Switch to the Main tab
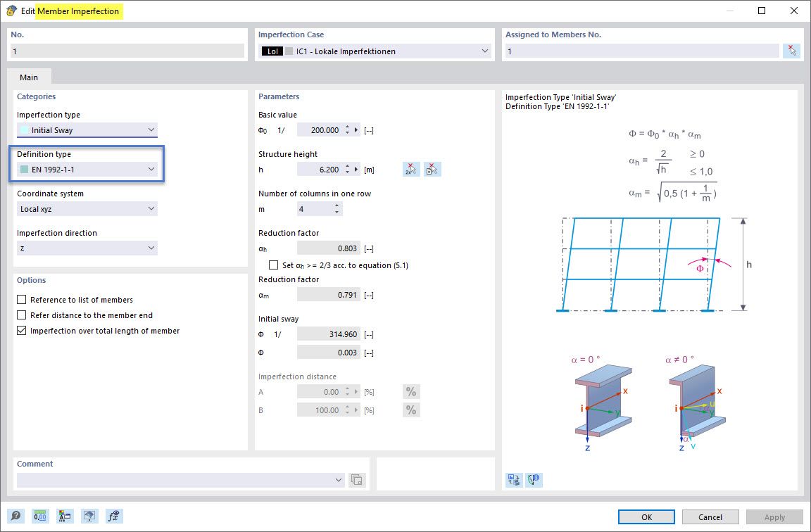The height and width of the screenshot is (532, 811). pos(29,77)
